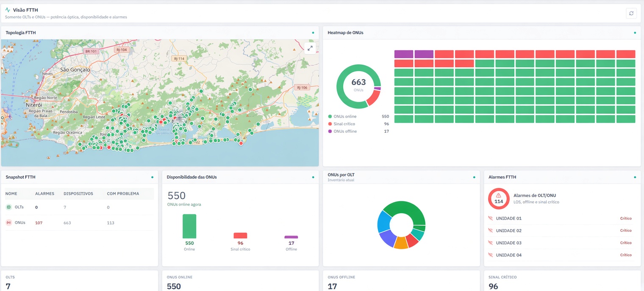Click the signal-loss icon for UNIDADE 04

491,255
